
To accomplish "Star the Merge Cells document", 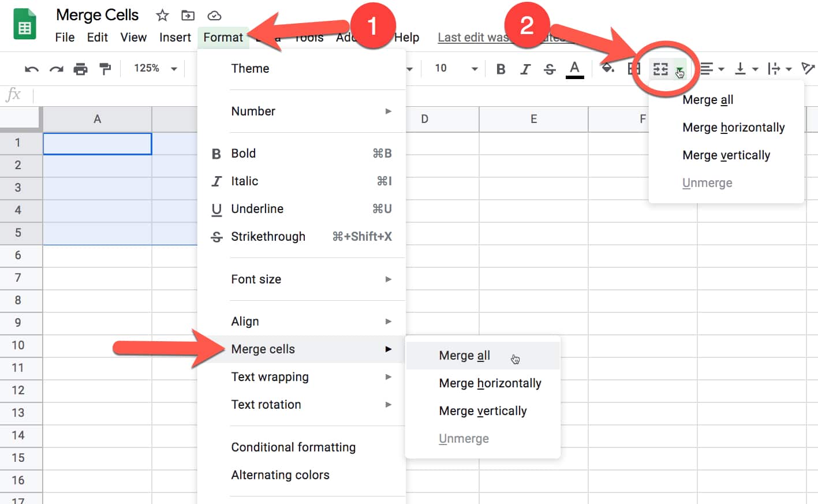I will [162, 16].
